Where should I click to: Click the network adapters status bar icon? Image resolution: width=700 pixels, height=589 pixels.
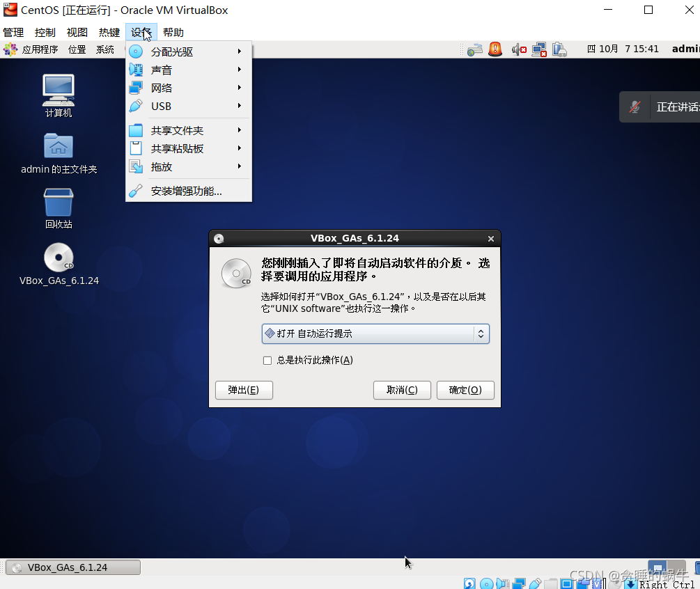[519, 583]
